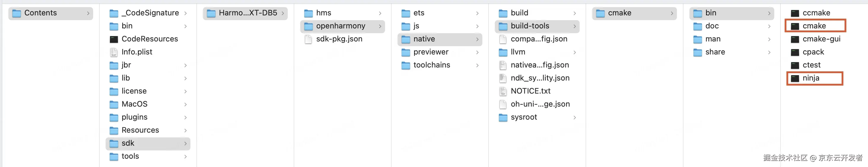Click the Info.plist file icon

click(x=114, y=52)
